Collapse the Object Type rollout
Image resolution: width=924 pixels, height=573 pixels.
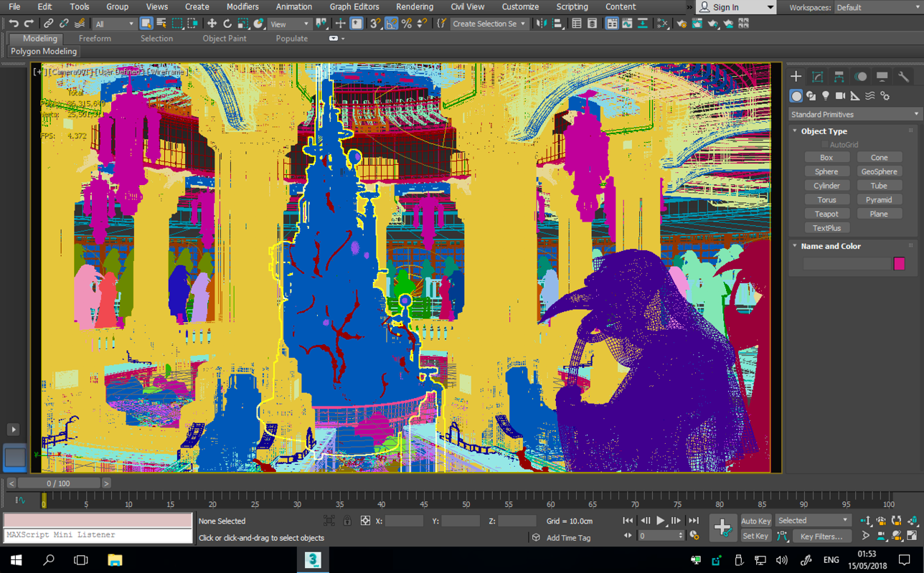click(x=824, y=131)
